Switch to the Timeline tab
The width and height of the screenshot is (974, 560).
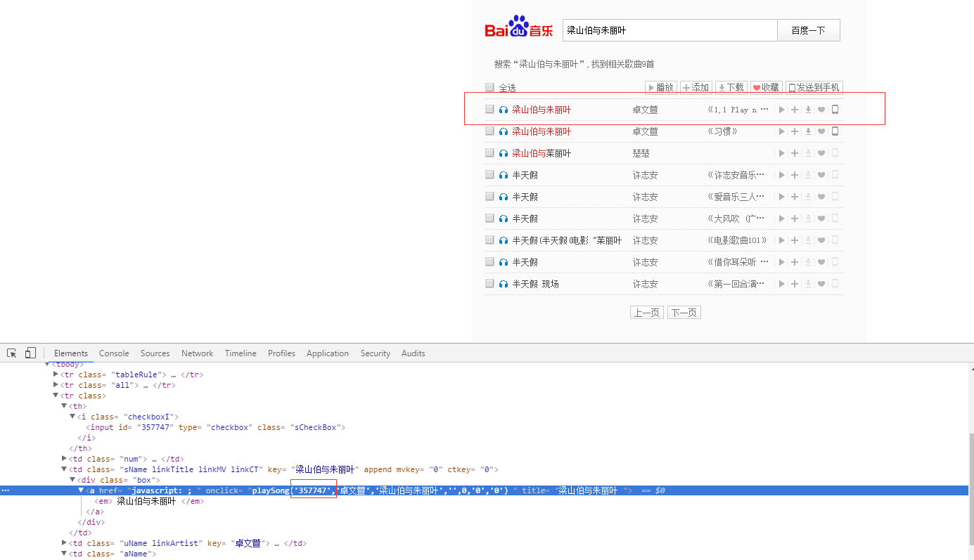click(241, 353)
